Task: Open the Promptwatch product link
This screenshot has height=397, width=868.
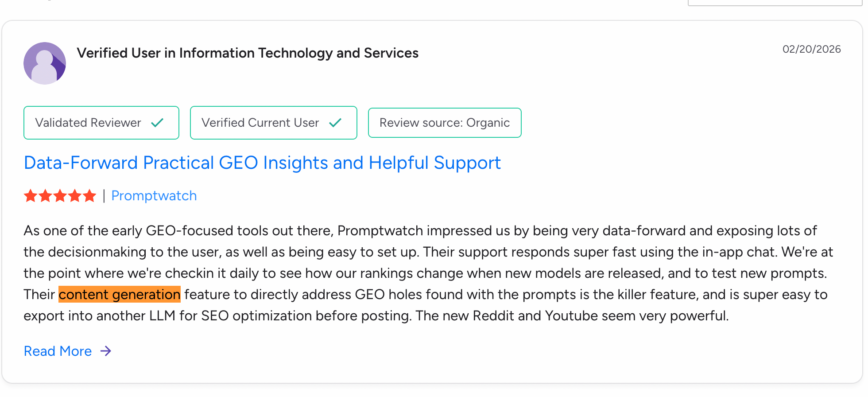Action: (x=154, y=195)
